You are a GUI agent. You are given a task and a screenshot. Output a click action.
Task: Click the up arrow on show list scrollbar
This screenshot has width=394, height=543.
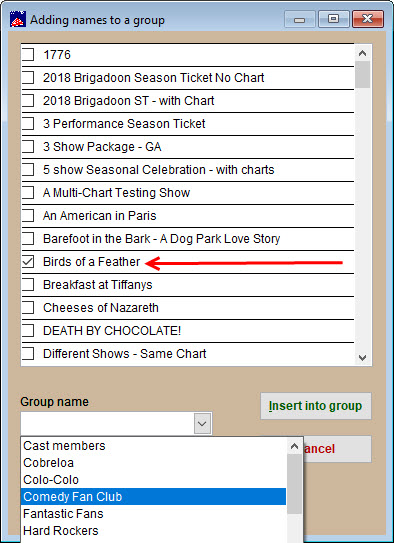(362, 53)
